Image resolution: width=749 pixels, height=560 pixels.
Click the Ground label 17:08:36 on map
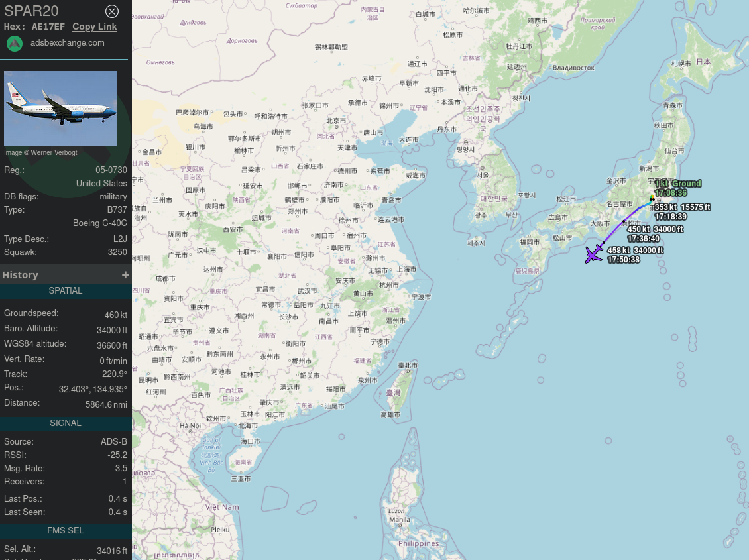671,193
